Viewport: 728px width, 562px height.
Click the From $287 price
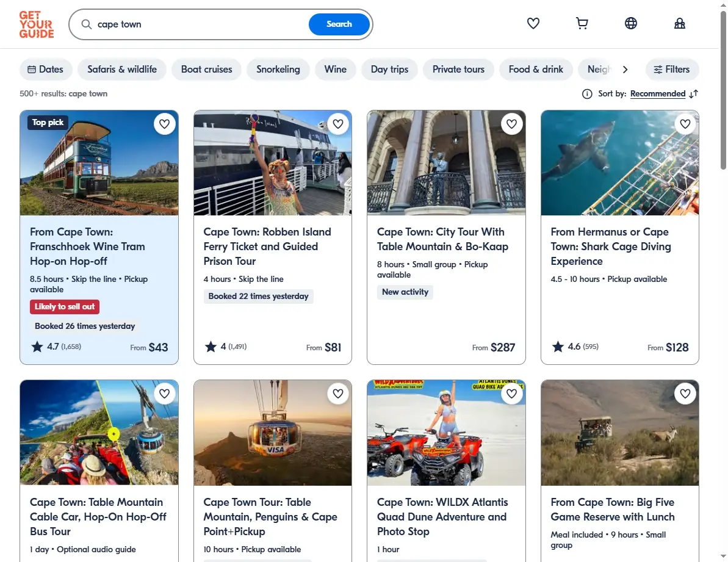coord(494,348)
